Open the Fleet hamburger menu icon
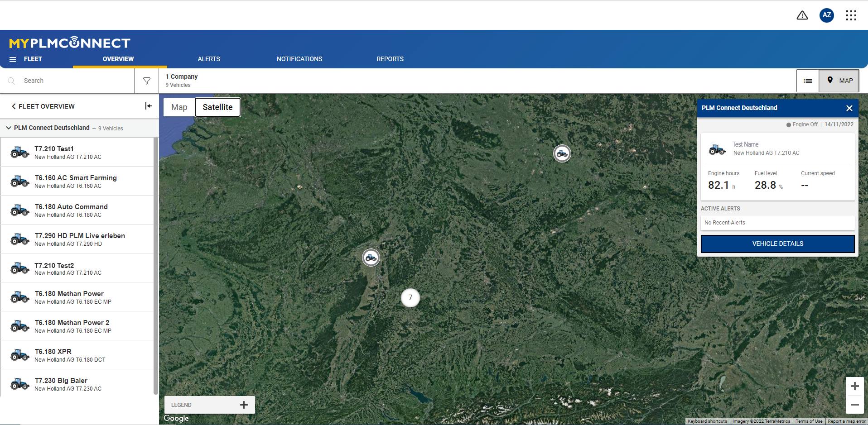This screenshot has height=425, width=868. (13, 59)
